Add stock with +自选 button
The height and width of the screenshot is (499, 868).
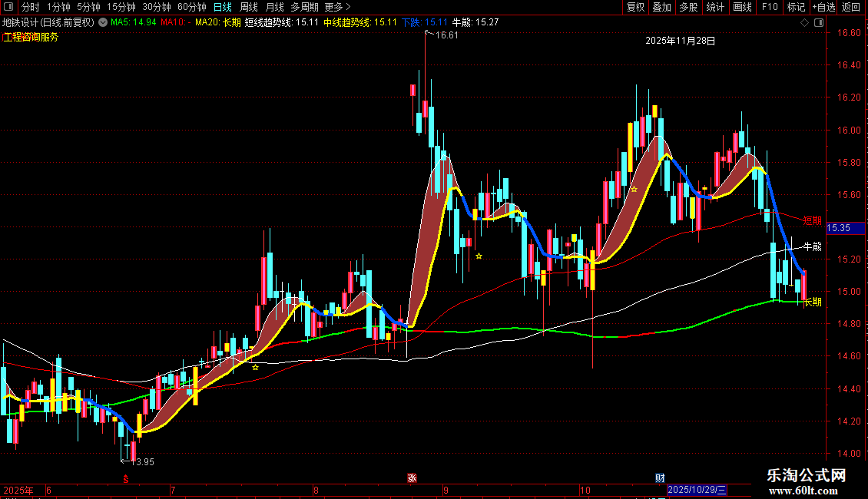click(823, 7)
